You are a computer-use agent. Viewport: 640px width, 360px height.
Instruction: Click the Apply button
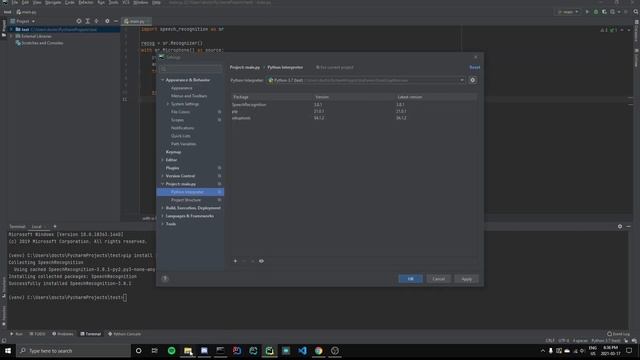[467, 279]
